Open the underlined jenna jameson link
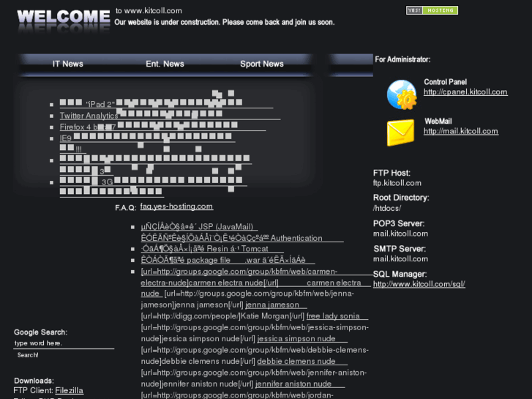The width and height of the screenshot is (532, 399). point(276,305)
